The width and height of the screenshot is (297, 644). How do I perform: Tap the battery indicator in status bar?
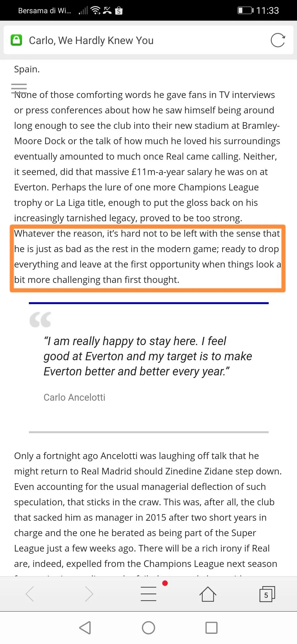(245, 10)
